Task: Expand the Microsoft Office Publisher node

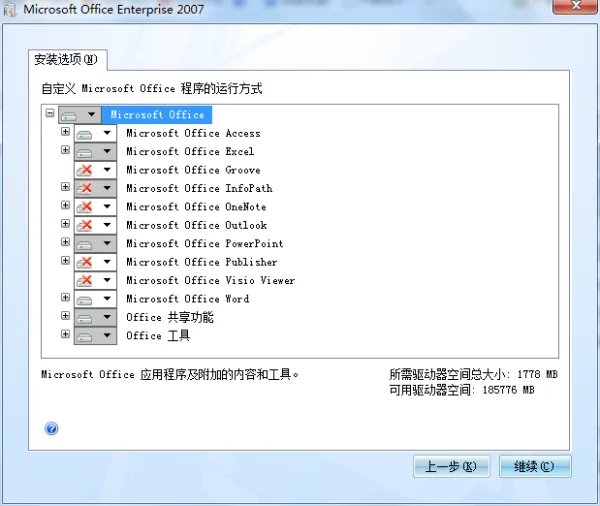Action: [65, 260]
